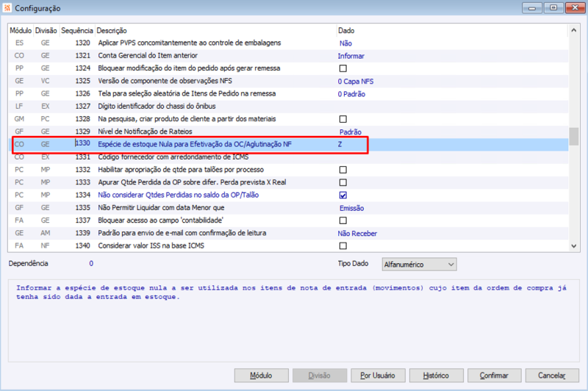Select row 1320 Aplicar PVPS concomitantemente
Image resolution: width=588 pixels, height=391 pixels.
point(288,43)
